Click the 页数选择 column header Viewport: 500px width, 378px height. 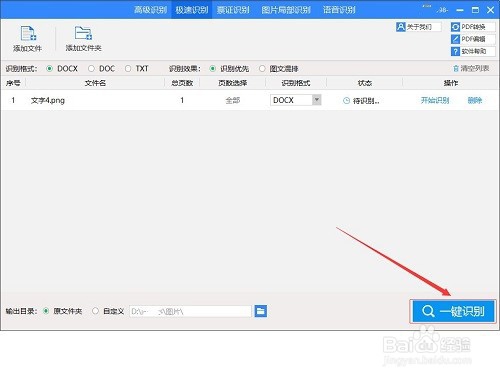233,83
